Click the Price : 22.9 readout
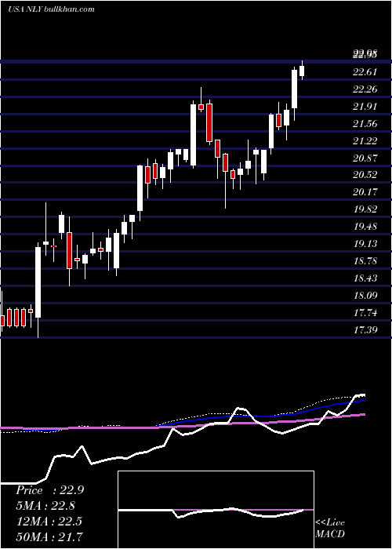 click(x=49, y=490)
